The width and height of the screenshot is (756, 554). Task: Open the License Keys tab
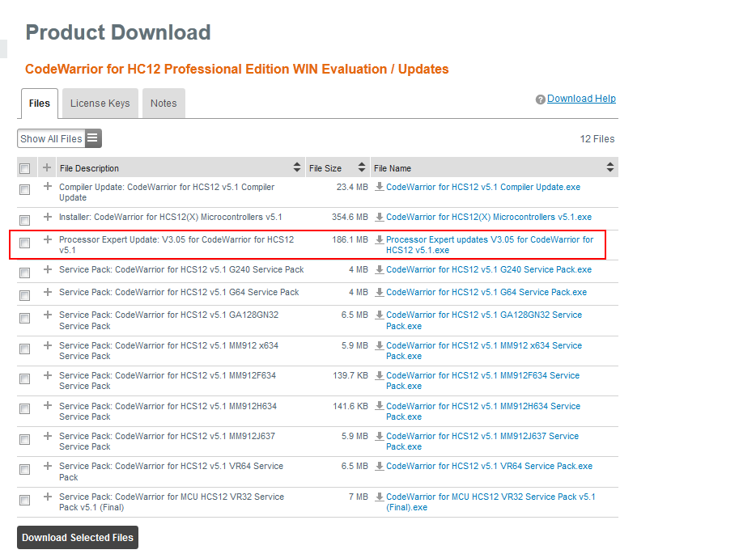(x=100, y=103)
